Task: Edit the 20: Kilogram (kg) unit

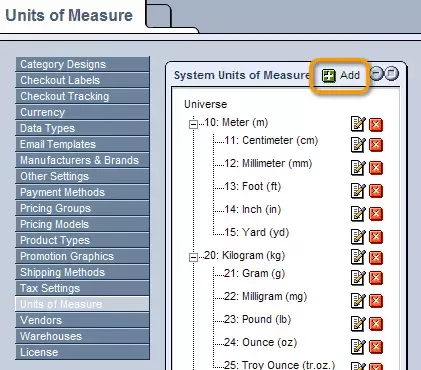Action: (x=358, y=257)
